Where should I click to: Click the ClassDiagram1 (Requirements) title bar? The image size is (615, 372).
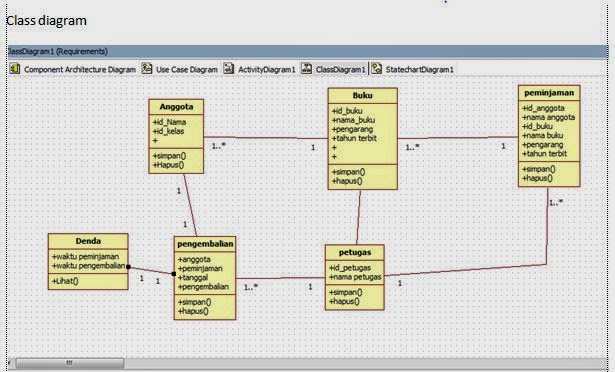tap(308, 51)
